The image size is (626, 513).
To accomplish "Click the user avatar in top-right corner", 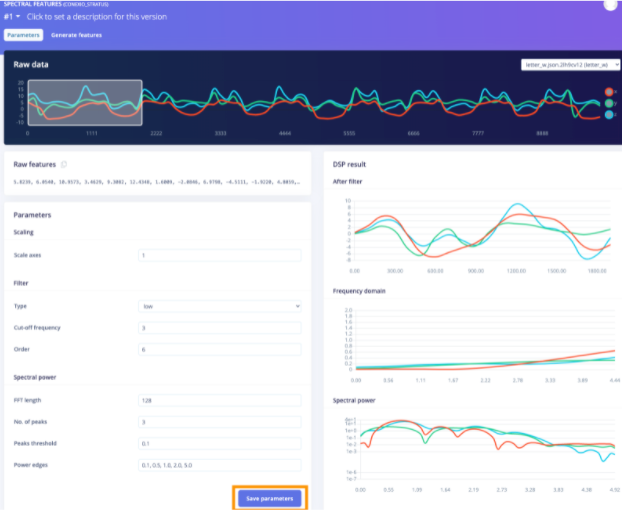I will point(611,5).
